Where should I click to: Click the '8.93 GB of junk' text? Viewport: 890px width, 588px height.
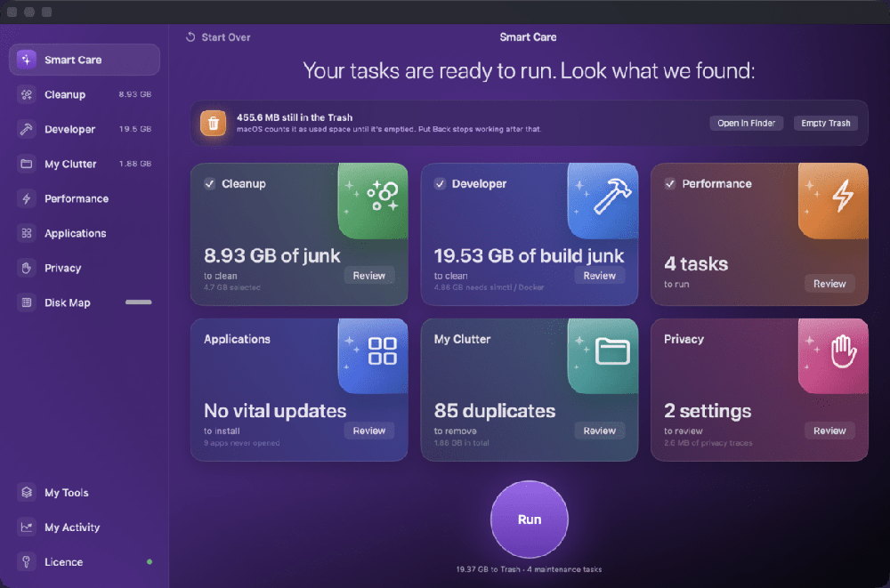(271, 255)
